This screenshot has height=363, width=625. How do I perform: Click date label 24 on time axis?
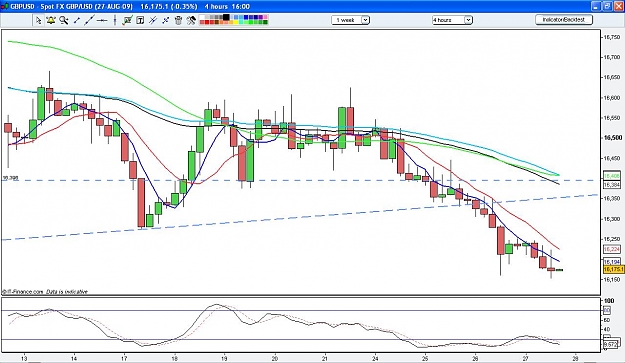pyautogui.click(x=375, y=358)
